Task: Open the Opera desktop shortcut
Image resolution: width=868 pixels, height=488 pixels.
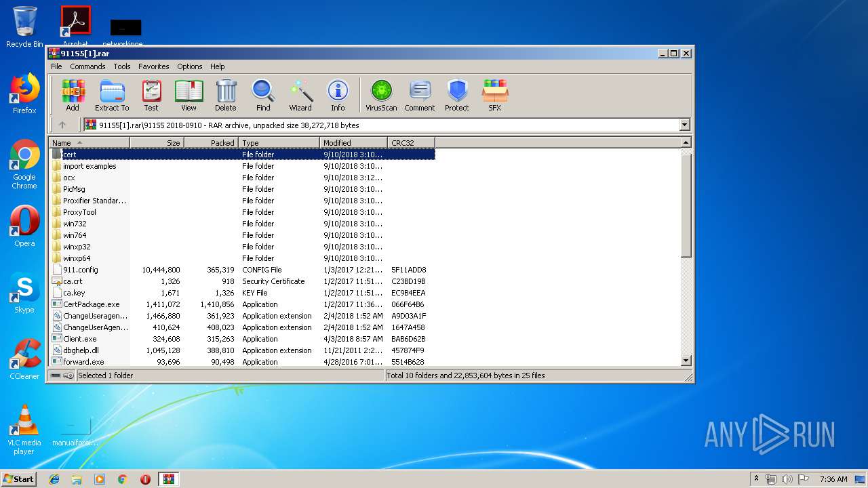Action: click(x=24, y=226)
